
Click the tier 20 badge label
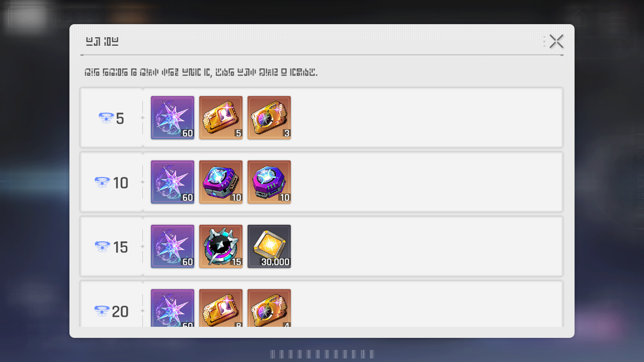tap(112, 312)
